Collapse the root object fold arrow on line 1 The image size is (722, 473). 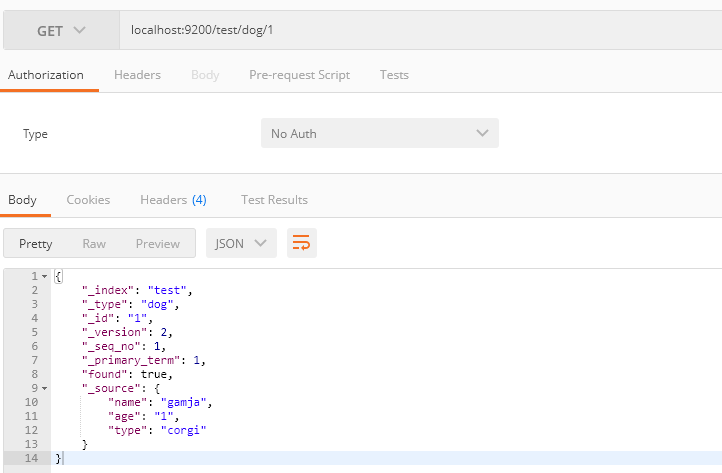45,276
